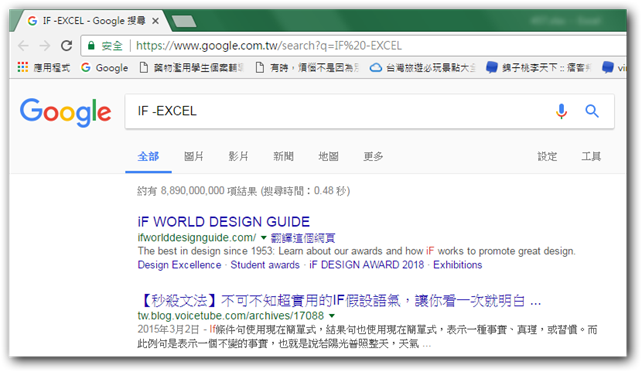
Task: Open the iF WORLD DESIGN GUIDE result
Action: click(224, 222)
